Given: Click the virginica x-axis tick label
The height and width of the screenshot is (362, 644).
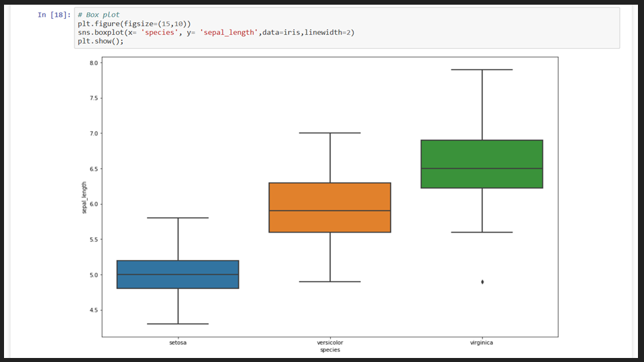Looking at the screenshot, I should pyautogui.click(x=482, y=343).
